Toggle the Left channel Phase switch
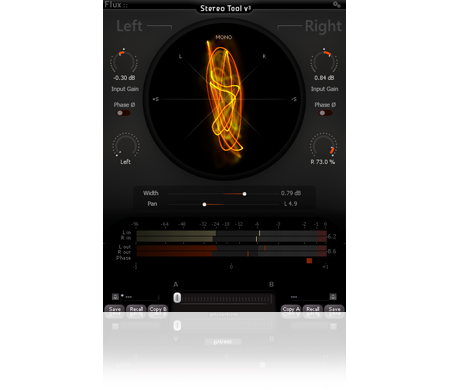The height and width of the screenshot is (390, 455). pyautogui.click(x=123, y=113)
